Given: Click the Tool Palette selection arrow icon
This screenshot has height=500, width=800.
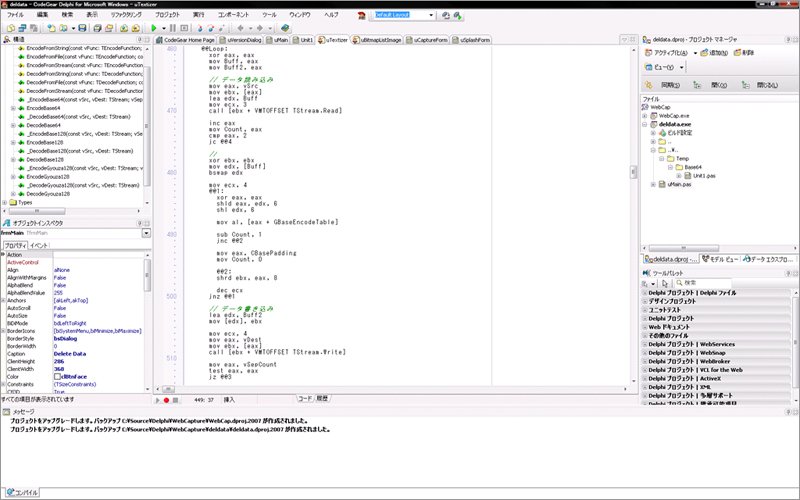Looking at the screenshot, I should pos(664,283).
